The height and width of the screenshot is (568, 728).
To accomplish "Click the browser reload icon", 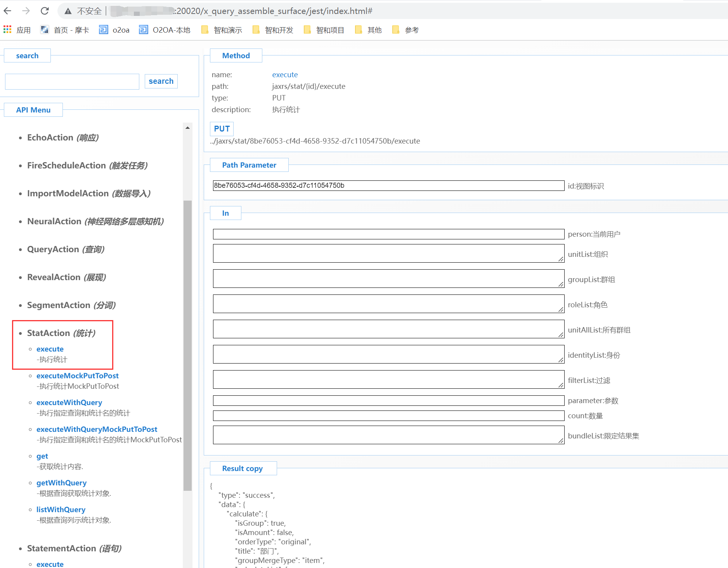I will coord(45,11).
